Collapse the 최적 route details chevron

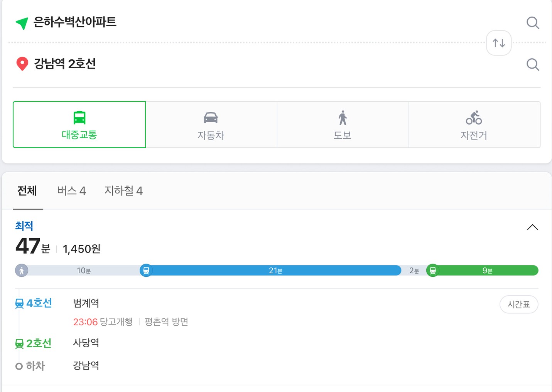tap(532, 227)
